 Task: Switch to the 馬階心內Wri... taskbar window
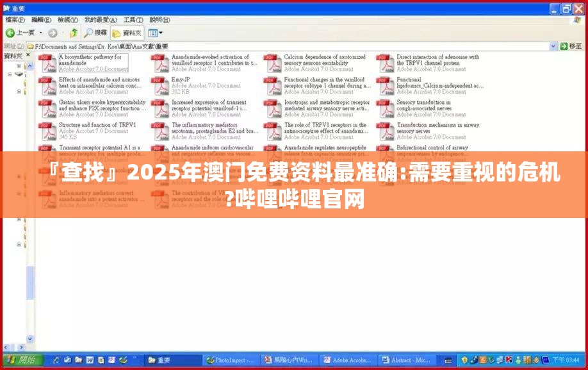(x=289, y=360)
